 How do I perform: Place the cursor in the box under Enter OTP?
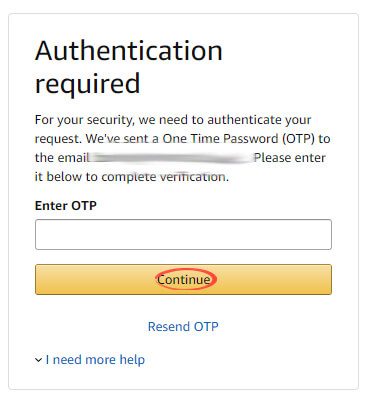pyautogui.click(x=183, y=234)
